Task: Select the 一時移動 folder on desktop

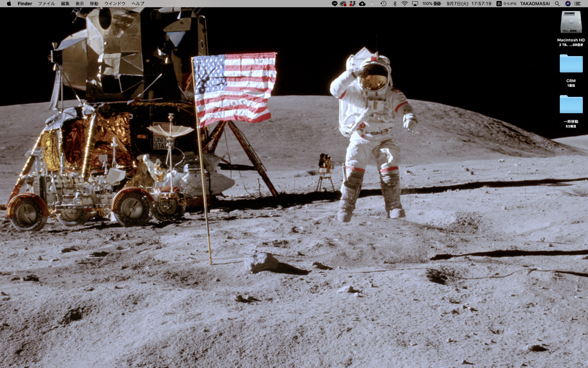Action: (571, 104)
